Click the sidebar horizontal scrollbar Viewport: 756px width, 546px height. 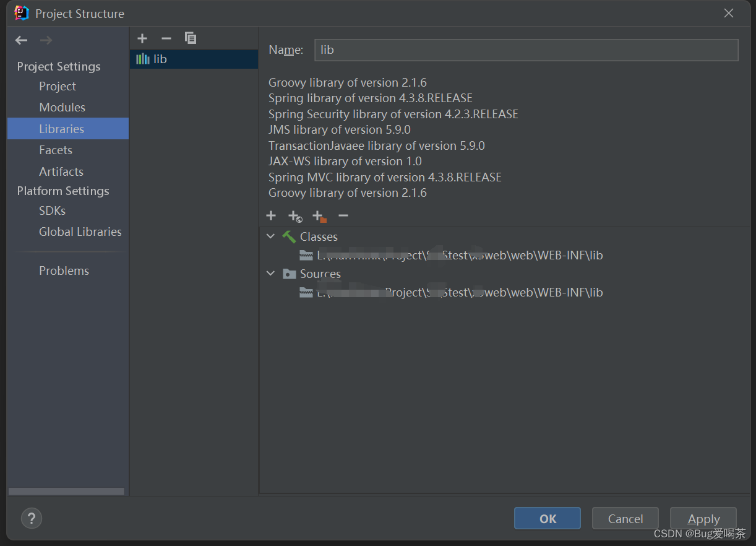(x=66, y=492)
